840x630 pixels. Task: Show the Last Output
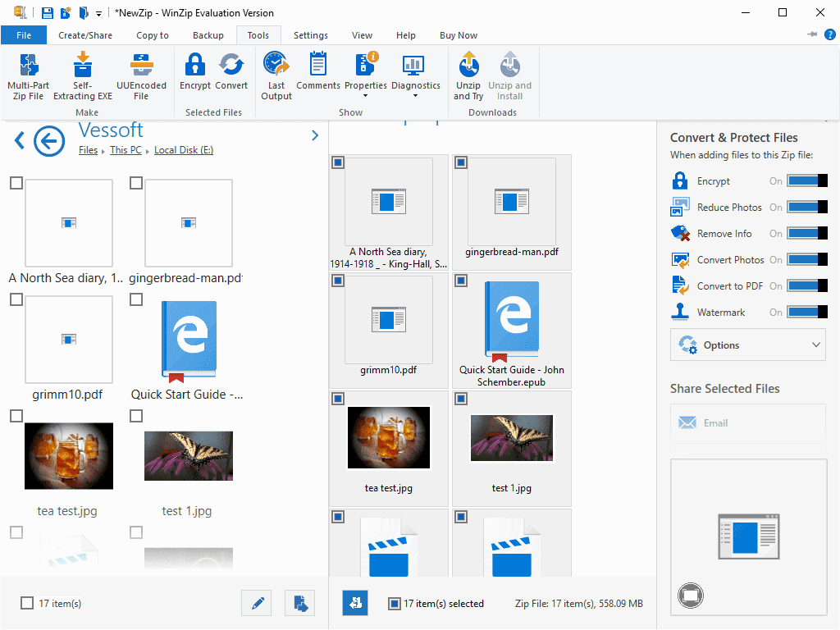pyautogui.click(x=276, y=76)
